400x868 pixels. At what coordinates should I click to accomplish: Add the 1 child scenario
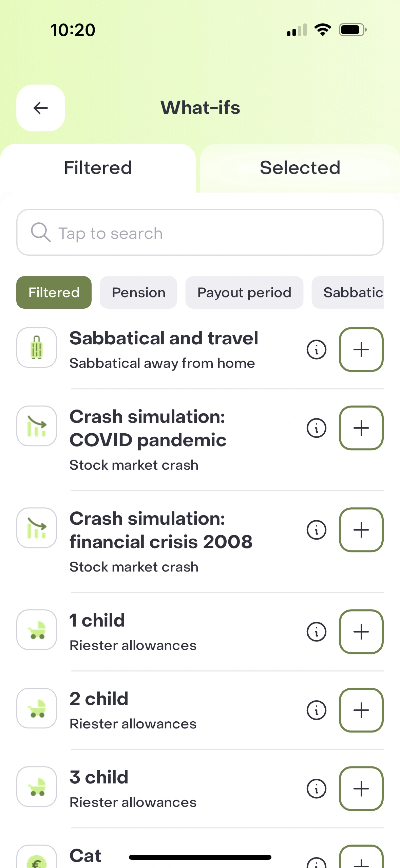(361, 632)
